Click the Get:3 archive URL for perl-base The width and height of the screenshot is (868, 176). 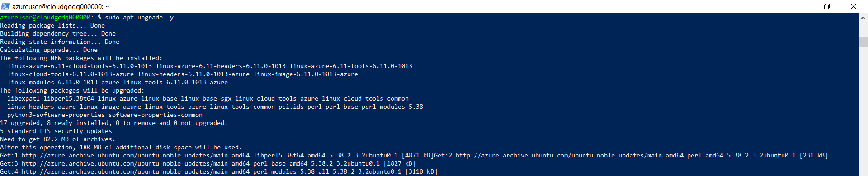90,164
